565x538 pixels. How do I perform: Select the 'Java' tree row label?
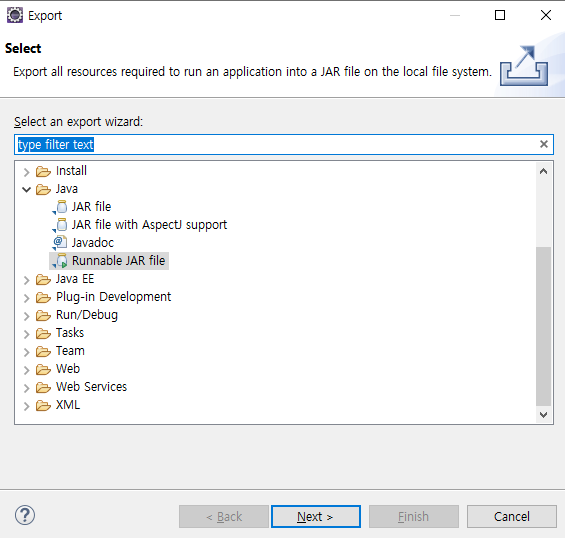click(67, 189)
